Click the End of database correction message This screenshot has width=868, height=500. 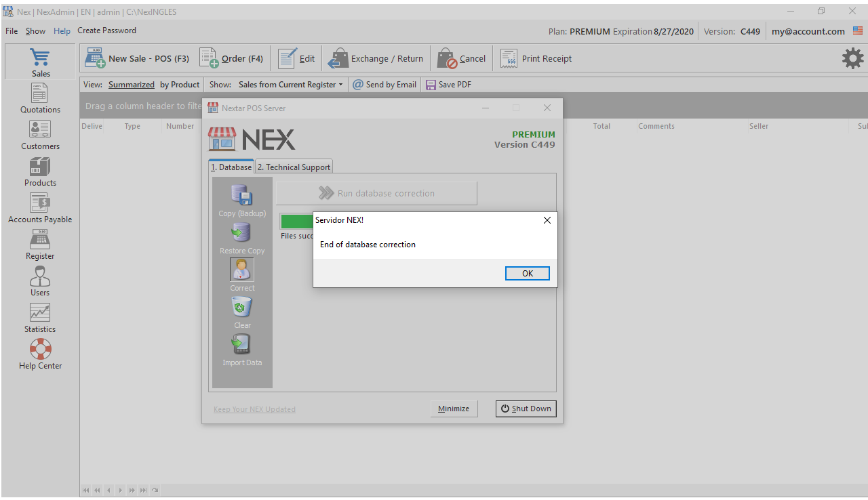tap(368, 245)
